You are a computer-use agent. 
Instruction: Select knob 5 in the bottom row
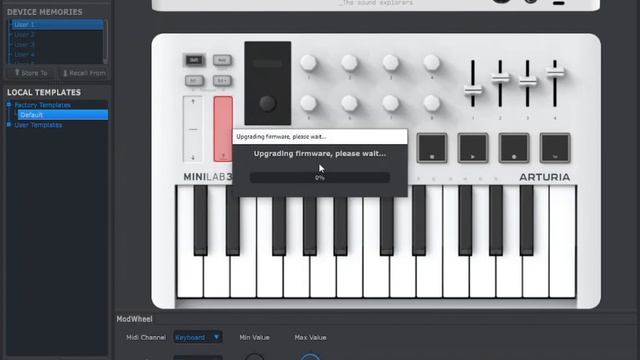(x=309, y=103)
